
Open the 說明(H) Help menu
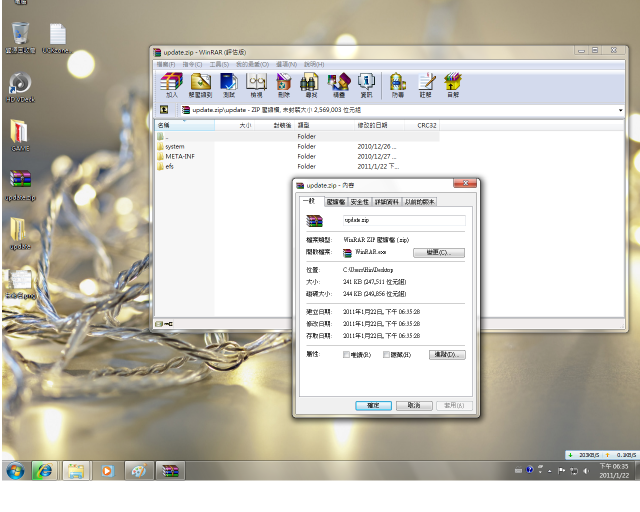[314, 65]
